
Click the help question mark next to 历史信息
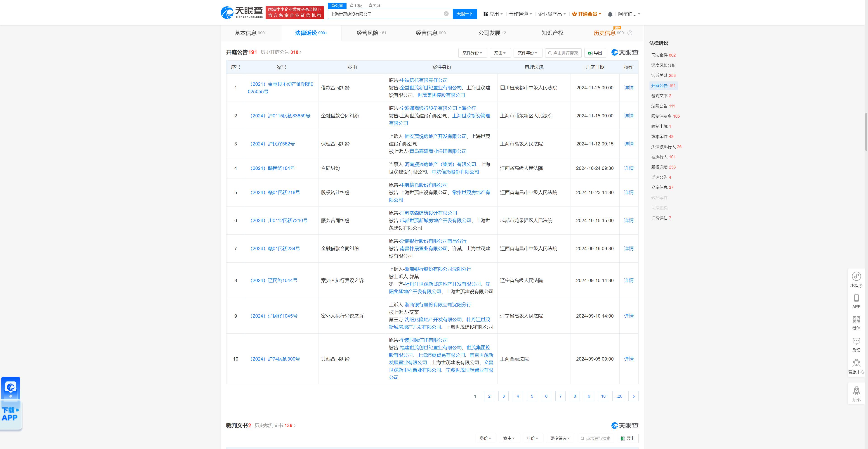pyautogui.click(x=630, y=33)
